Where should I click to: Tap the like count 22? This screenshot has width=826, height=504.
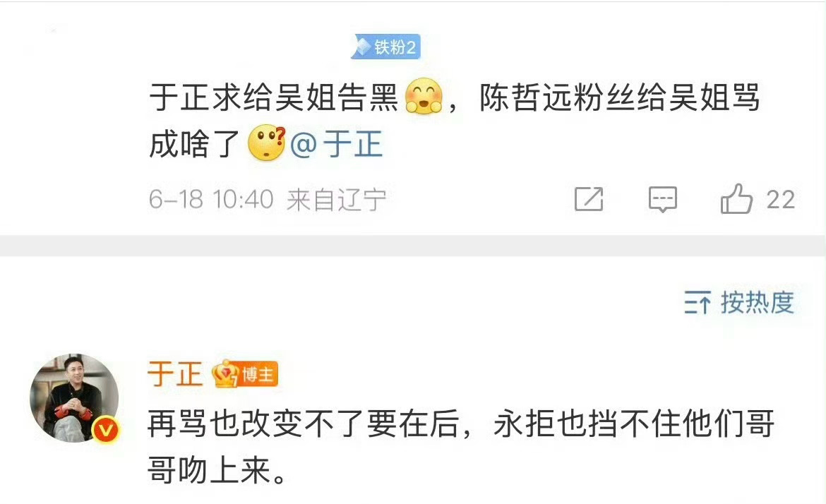point(781,200)
